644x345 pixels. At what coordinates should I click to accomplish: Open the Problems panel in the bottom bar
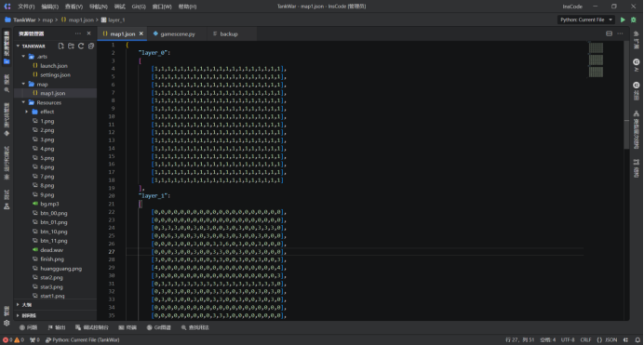[28, 327]
